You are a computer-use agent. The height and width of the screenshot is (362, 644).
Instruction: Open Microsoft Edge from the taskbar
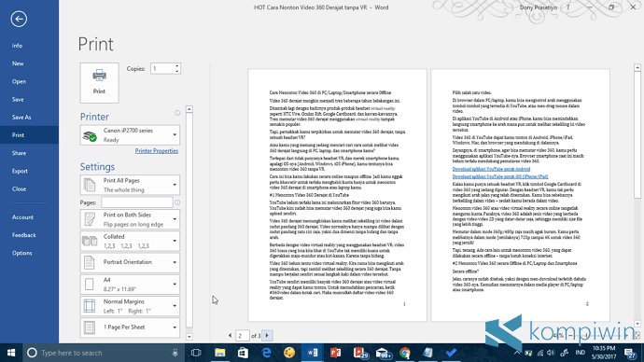(266, 353)
